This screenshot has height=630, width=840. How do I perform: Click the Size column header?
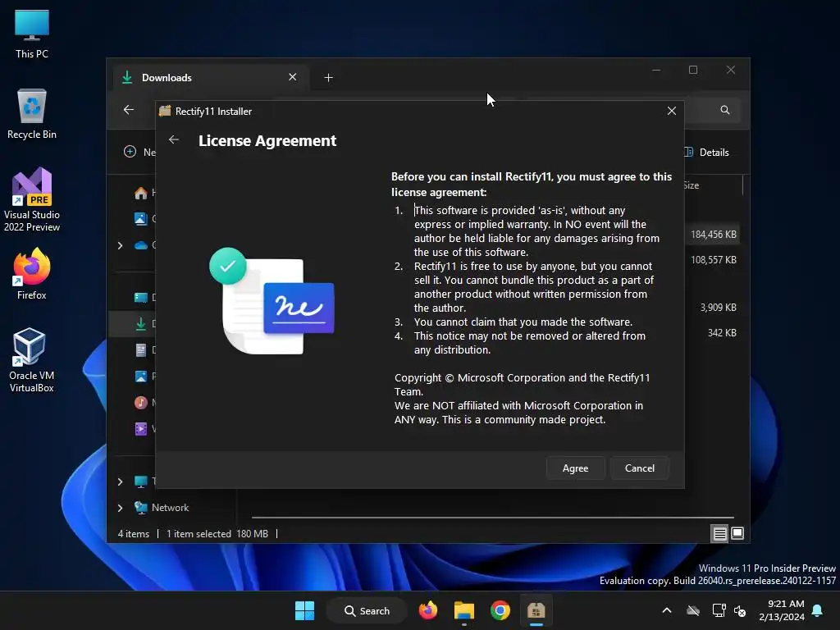click(x=691, y=185)
